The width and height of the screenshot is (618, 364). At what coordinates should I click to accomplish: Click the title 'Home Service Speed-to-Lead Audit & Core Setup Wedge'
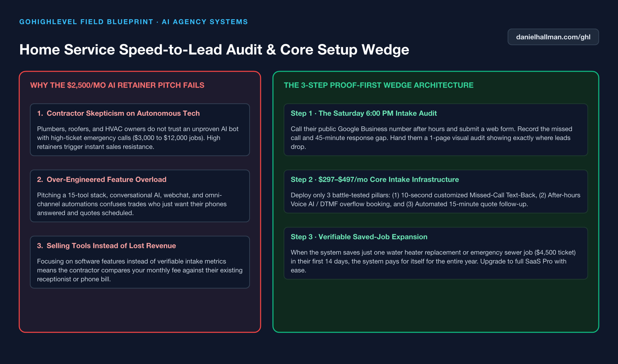[214, 49]
